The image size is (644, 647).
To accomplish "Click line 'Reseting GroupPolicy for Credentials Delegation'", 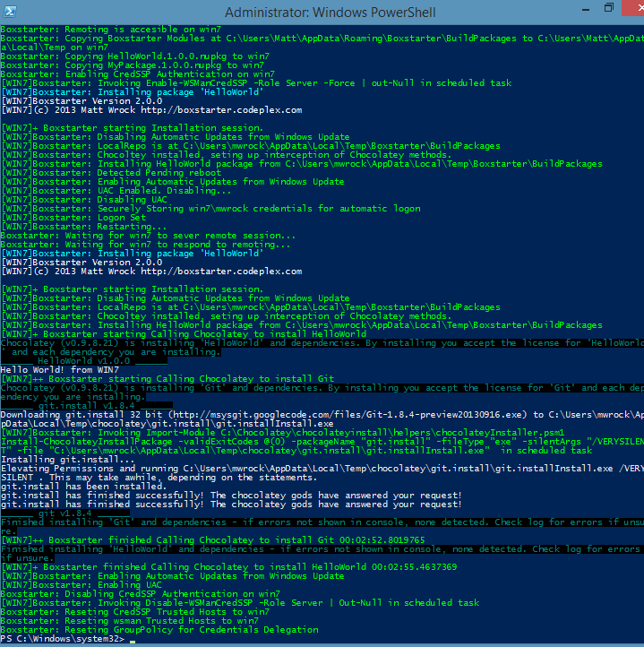I will pos(159,630).
